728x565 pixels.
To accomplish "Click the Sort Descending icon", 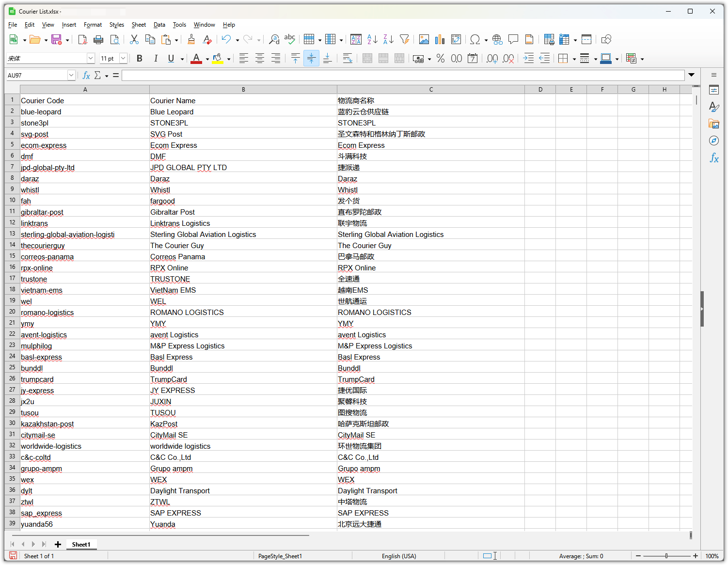I will (388, 40).
